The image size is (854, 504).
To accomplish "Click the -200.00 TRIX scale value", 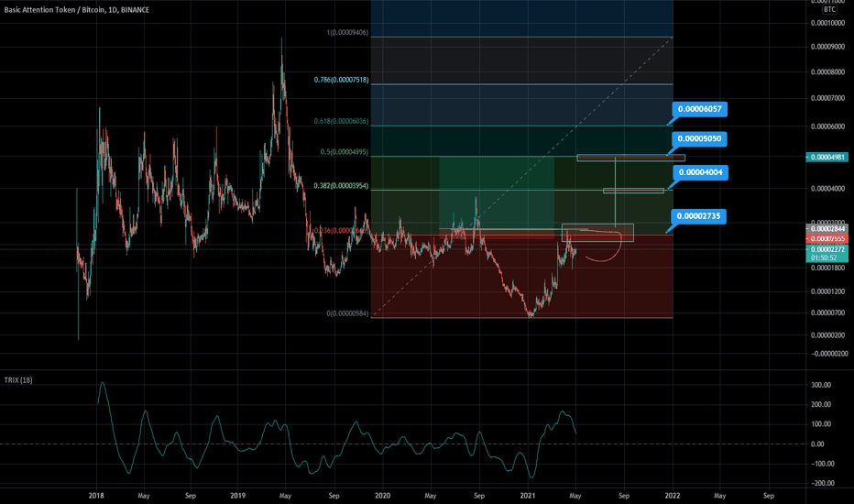I will (x=821, y=483).
